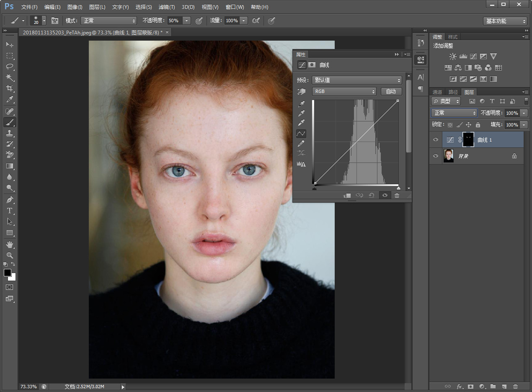The height and width of the screenshot is (392, 532).
Task: Select the Clone Stamp tool
Action: pos(10,133)
